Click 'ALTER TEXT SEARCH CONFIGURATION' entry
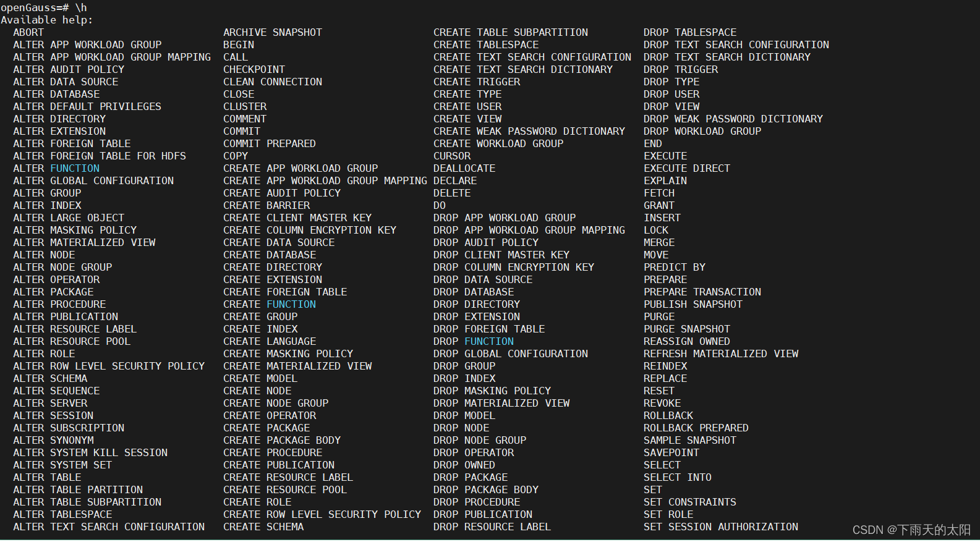This screenshot has width=980, height=542. tap(109, 527)
